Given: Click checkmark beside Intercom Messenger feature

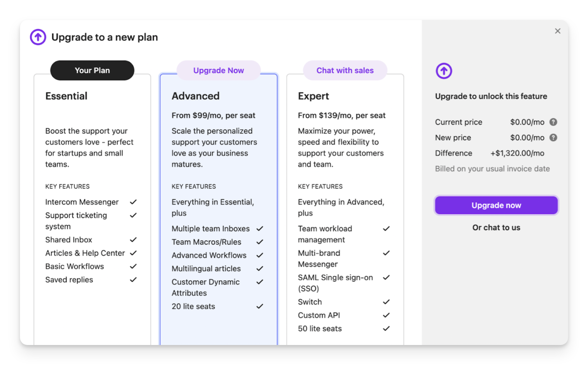Looking at the screenshot, I should (133, 202).
